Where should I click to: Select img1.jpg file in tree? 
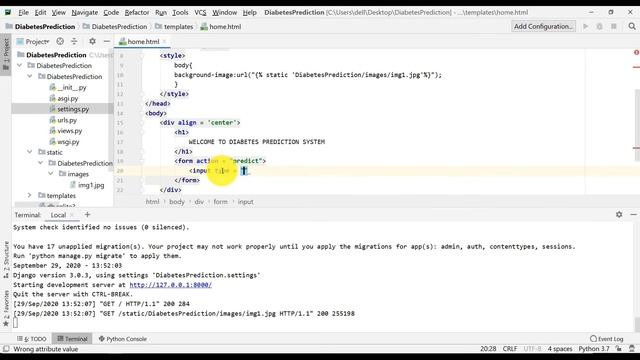click(87, 185)
